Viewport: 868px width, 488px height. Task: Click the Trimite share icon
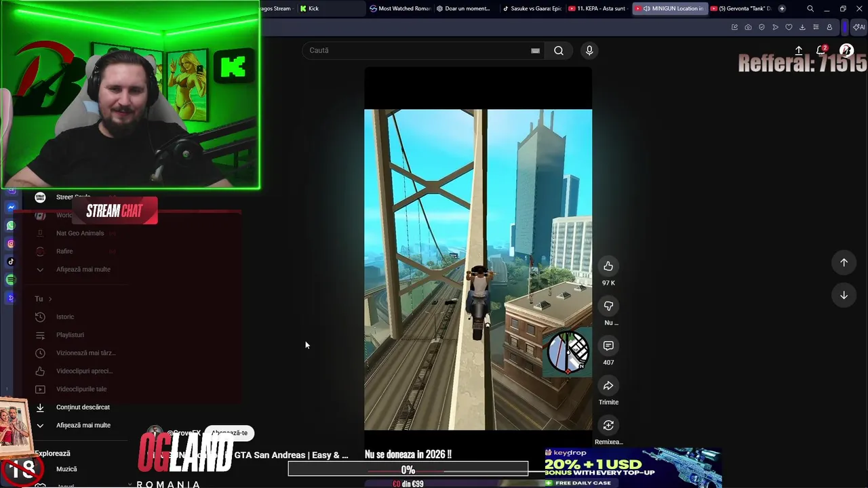click(608, 386)
